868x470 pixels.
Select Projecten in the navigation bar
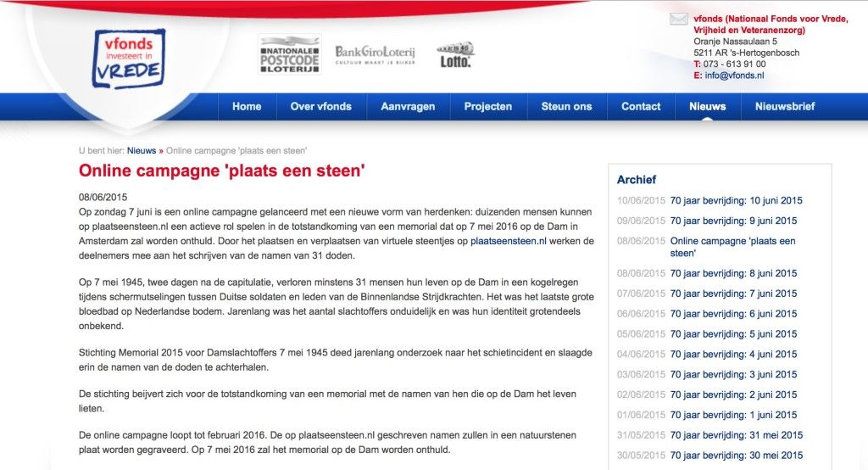(x=488, y=106)
